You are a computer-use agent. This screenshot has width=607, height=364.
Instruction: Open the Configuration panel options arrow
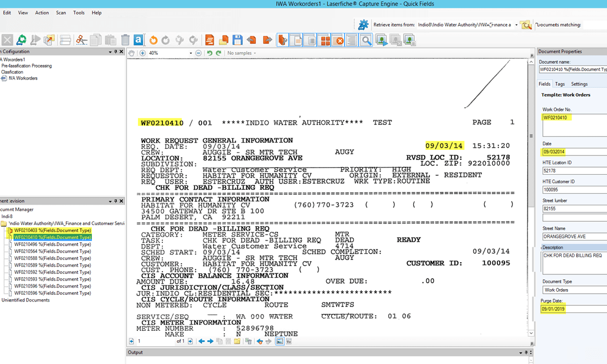point(110,52)
